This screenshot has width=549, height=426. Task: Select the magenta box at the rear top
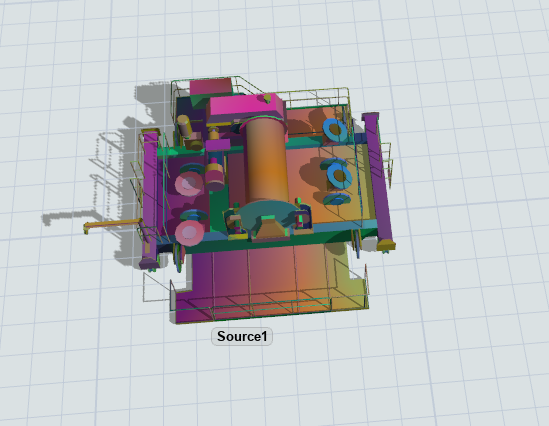[x=211, y=87]
